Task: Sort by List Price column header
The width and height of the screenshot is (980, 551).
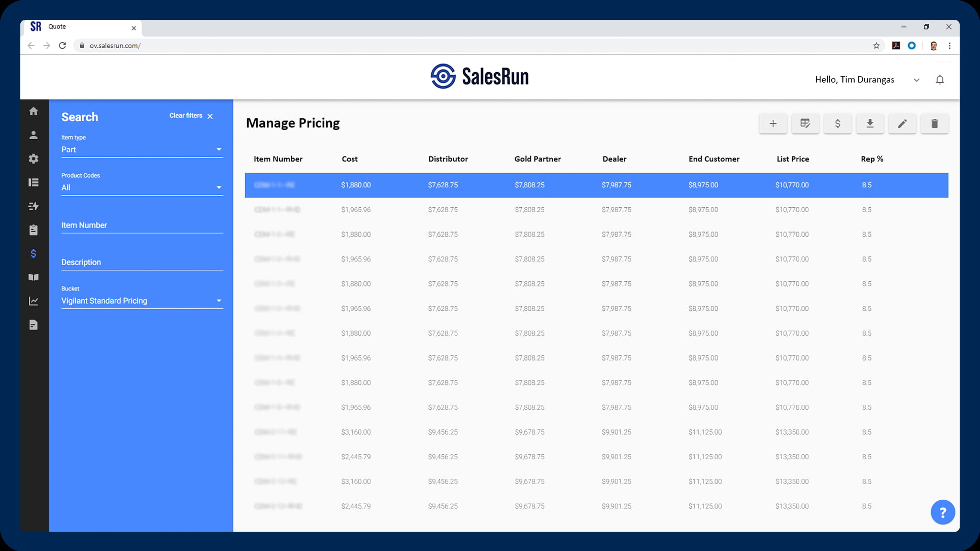Action: click(793, 159)
